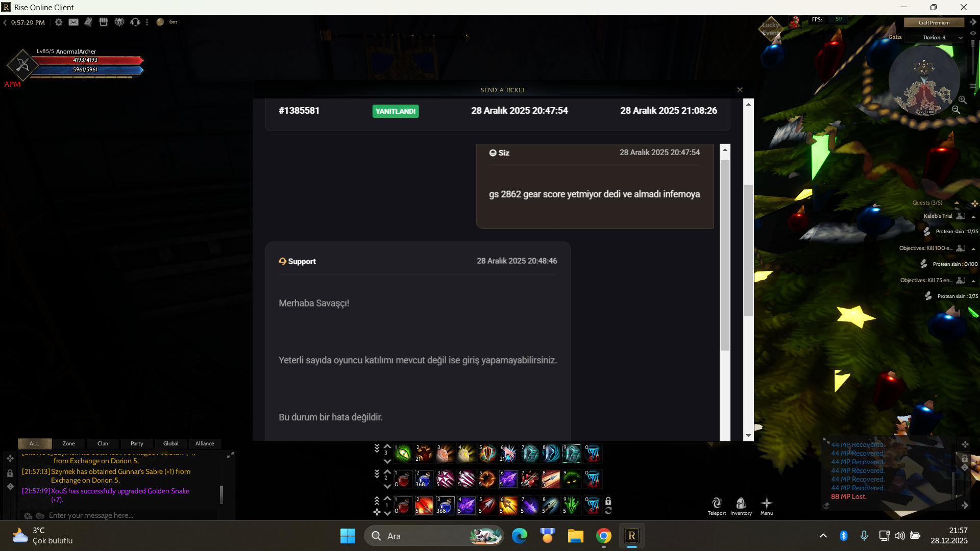The width and height of the screenshot is (980, 551).
Task: Collapse the Kaleb's Trial quest
Action: (x=973, y=217)
